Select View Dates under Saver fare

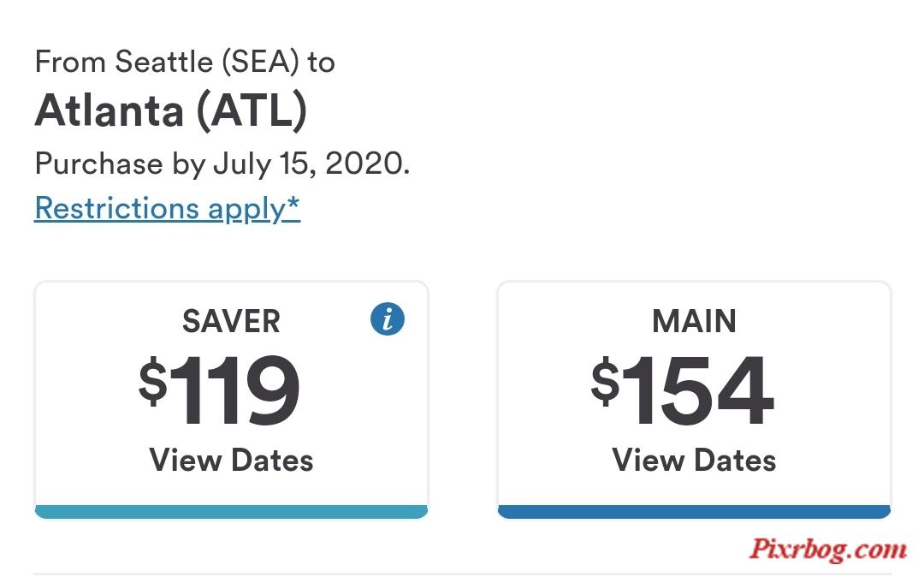pos(231,461)
